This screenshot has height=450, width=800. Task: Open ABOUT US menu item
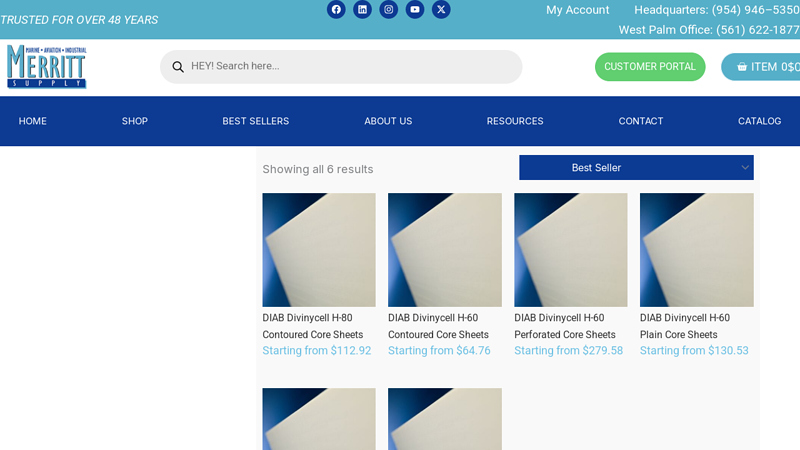pos(388,121)
